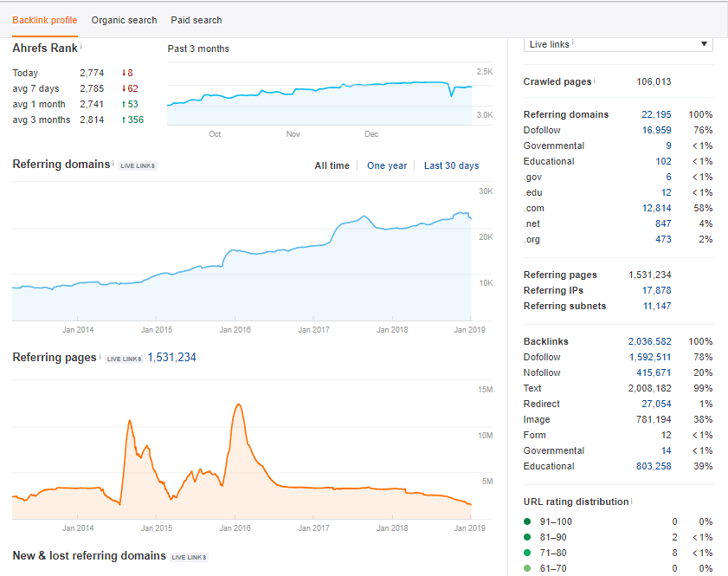Click info icon beside URL rating distribution
Image resolution: width=728 pixels, height=576 pixels.
pyautogui.click(x=631, y=501)
